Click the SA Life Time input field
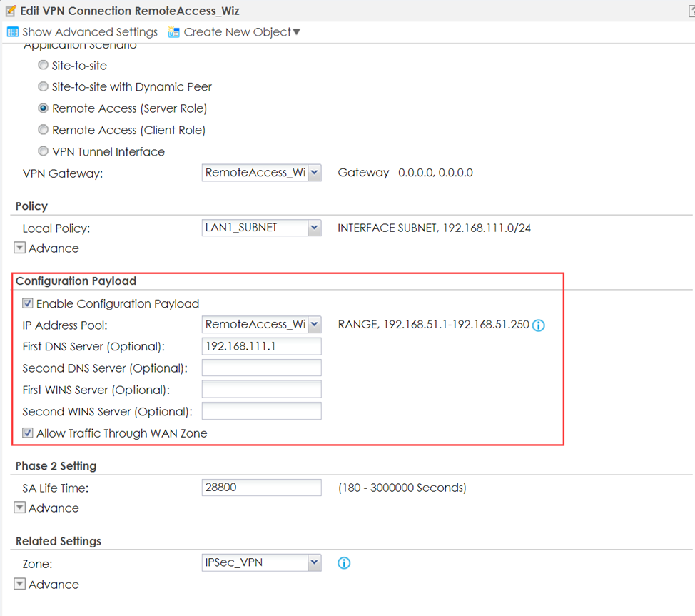Screen dimensions: 695x616 click(261, 488)
